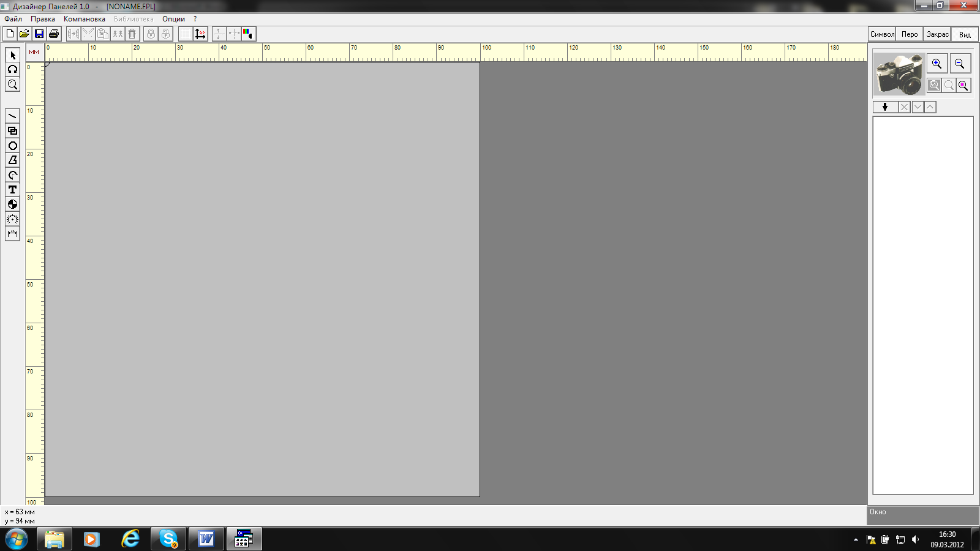Open Windows Explorer from taskbar
The image size is (980, 551).
click(55, 539)
